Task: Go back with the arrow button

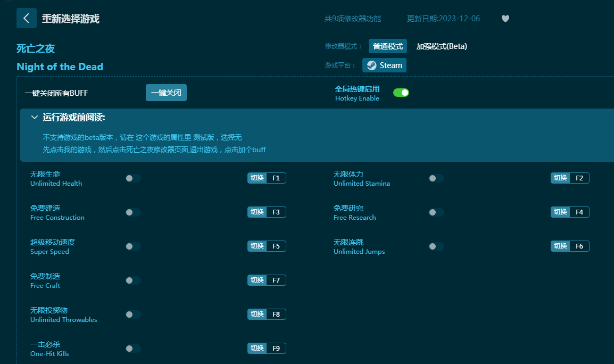Action: (x=26, y=18)
